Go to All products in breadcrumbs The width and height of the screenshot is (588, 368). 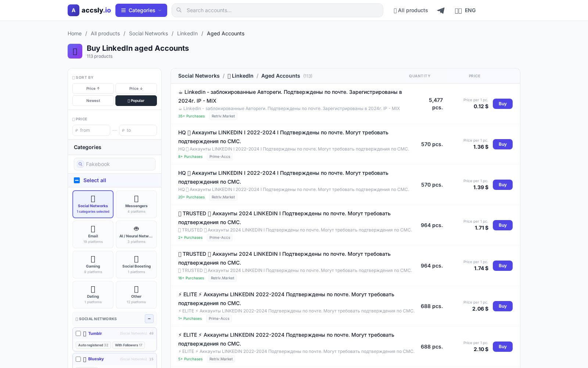click(105, 33)
